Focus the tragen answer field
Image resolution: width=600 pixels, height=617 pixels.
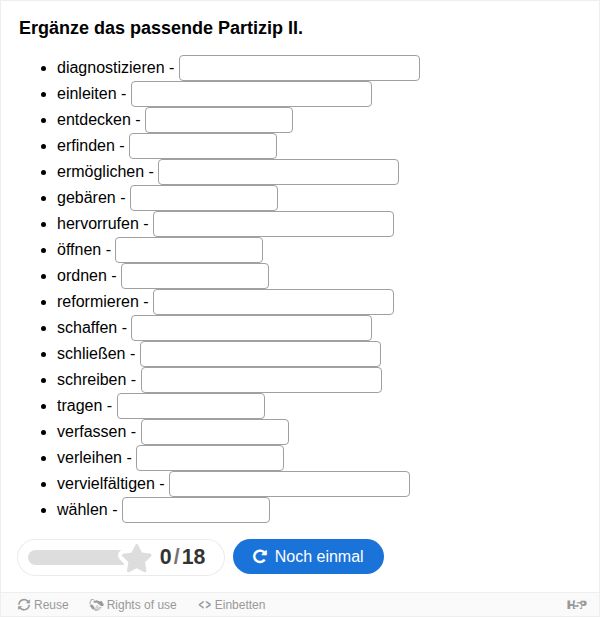pos(191,406)
